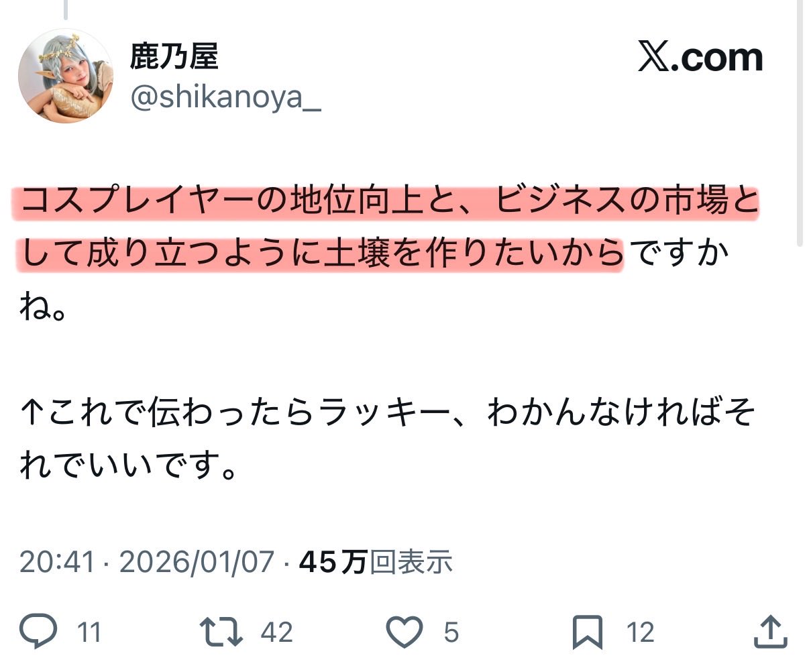The width and height of the screenshot is (809, 672).
Task: Open the share upload arrow icon
Action: [770, 632]
